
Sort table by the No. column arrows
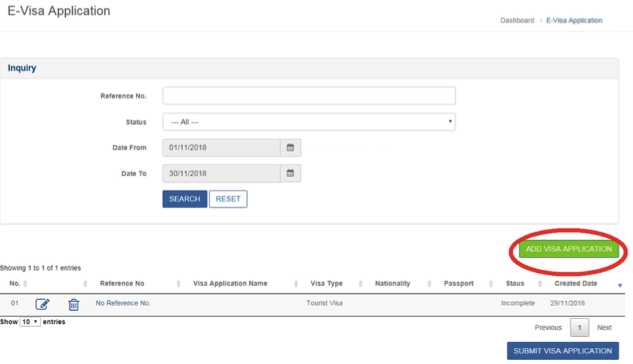25,283
